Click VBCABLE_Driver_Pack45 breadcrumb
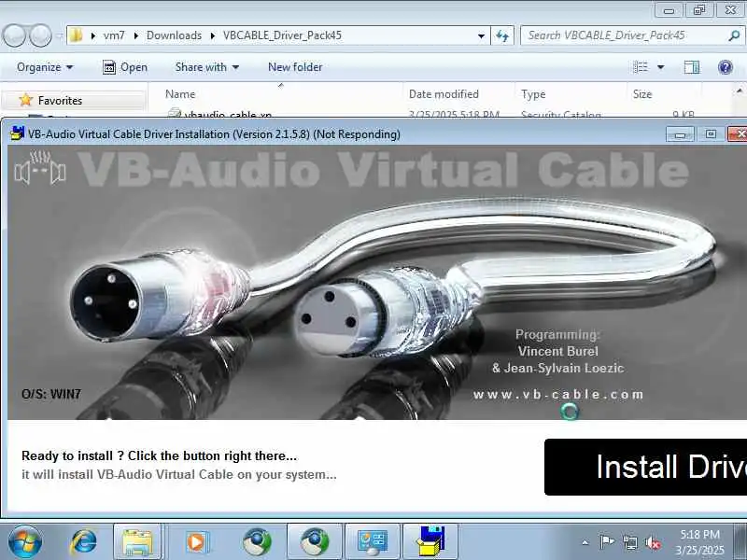 [x=282, y=35]
